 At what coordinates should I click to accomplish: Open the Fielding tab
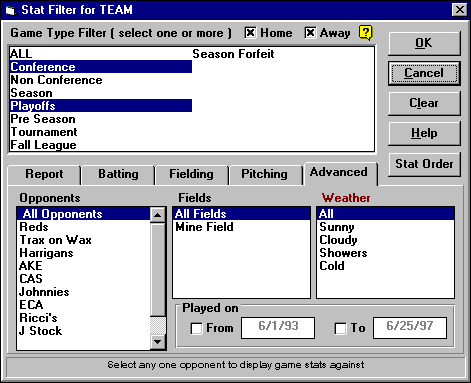tap(191, 175)
